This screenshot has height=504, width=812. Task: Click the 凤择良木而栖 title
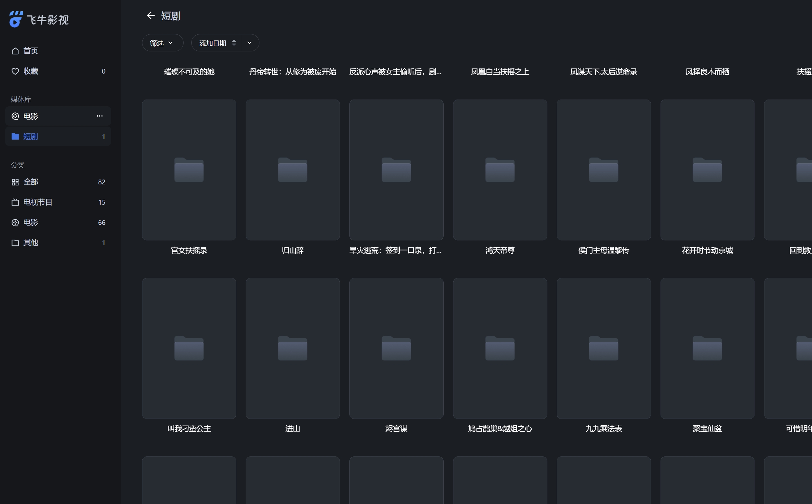coord(707,72)
